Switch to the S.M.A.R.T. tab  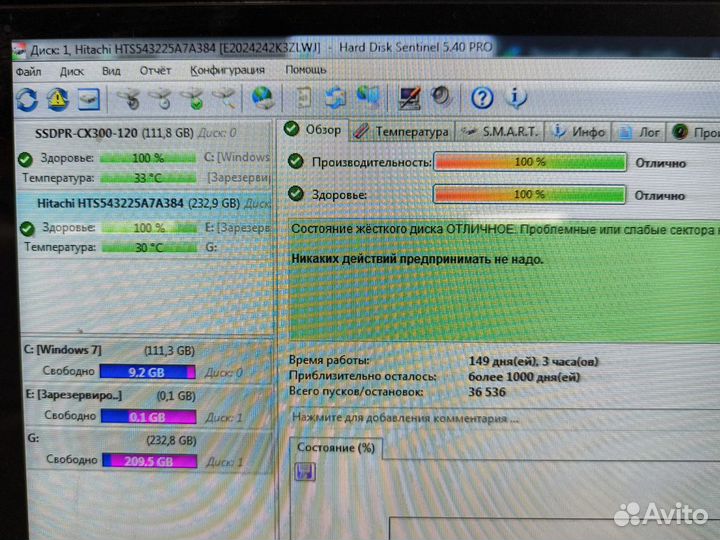coord(501,131)
